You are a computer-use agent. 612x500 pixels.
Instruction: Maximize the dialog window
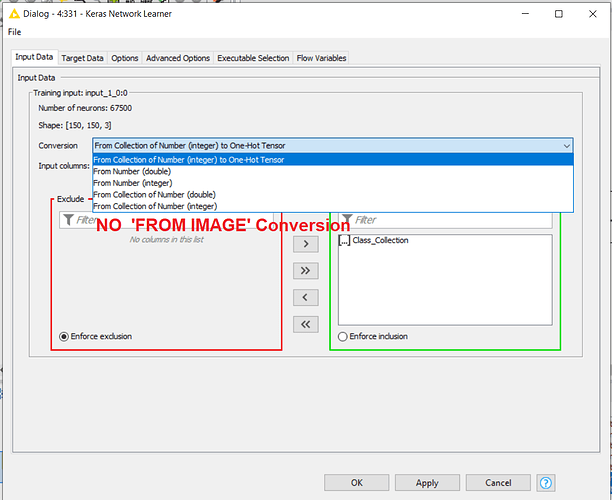pos(559,14)
